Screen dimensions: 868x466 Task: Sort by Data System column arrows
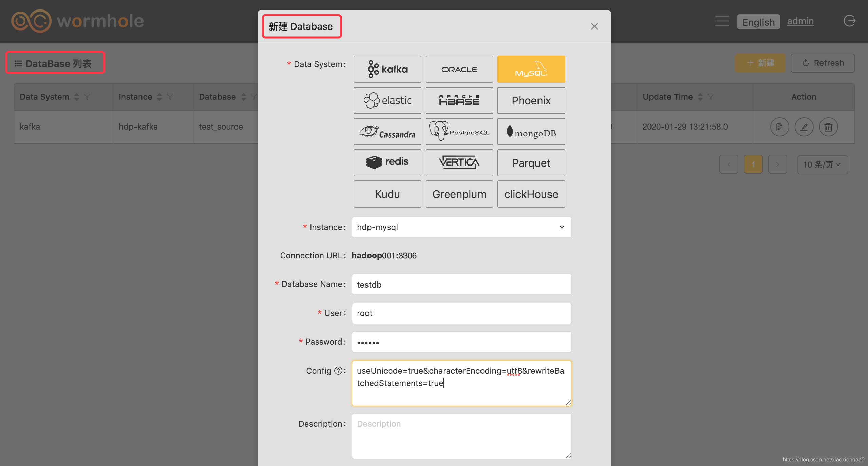(x=77, y=97)
